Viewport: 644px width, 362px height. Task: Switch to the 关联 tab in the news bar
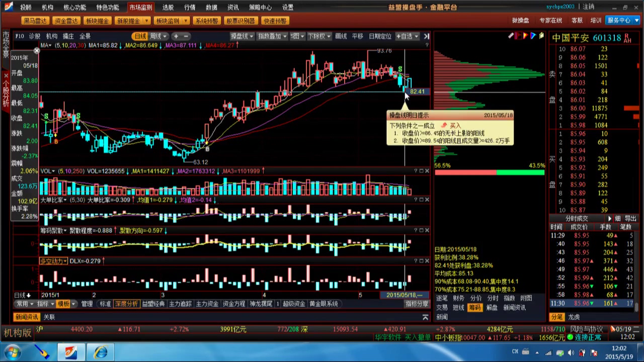click(x=49, y=317)
